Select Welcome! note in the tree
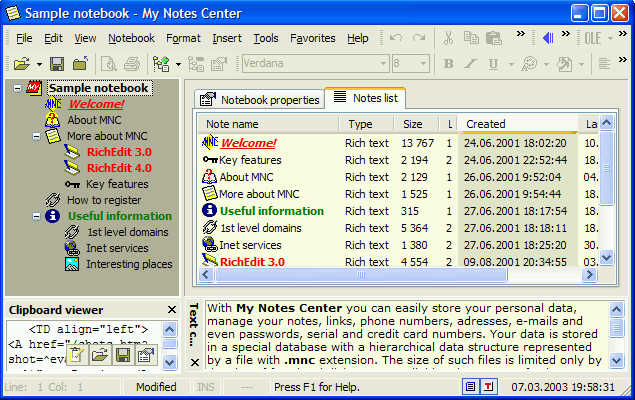The width and height of the screenshot is (635, 400). pyautogui.click(x=96, y=104)
